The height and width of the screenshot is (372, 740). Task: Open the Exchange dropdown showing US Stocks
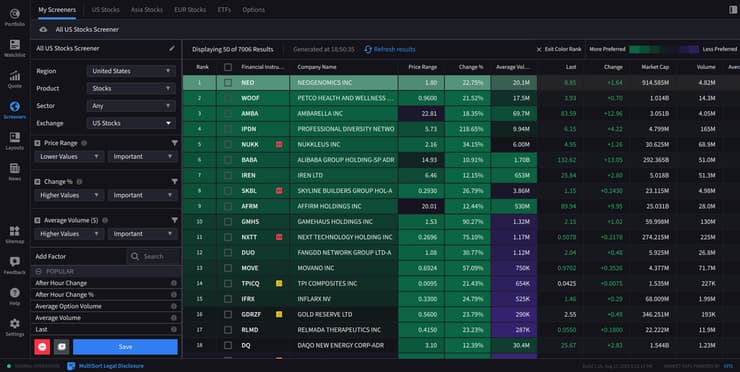(x=131, y=123)
